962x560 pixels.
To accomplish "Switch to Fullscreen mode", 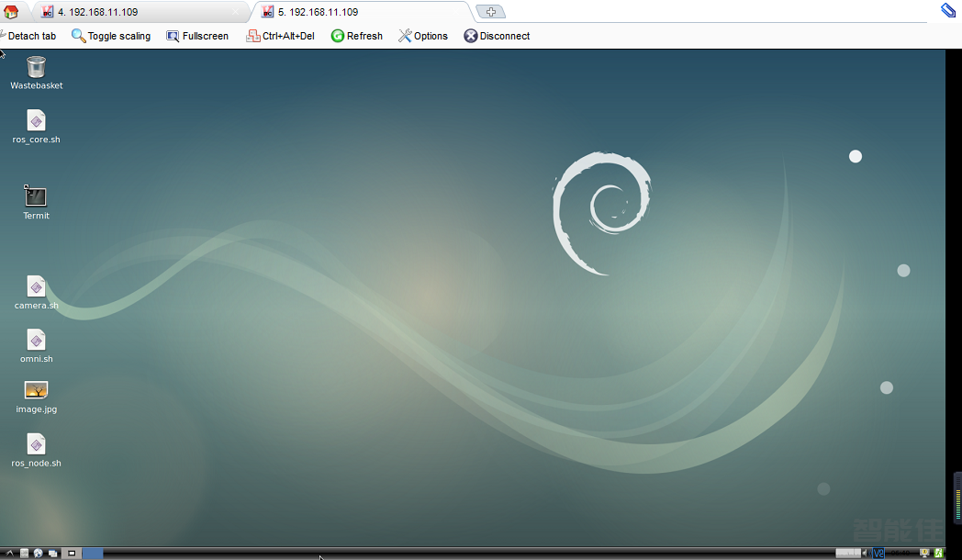I will [197, 36].
